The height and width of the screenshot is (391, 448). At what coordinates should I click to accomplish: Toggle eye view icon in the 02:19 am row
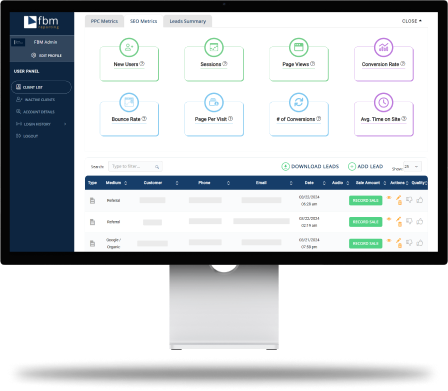[389, 219]
